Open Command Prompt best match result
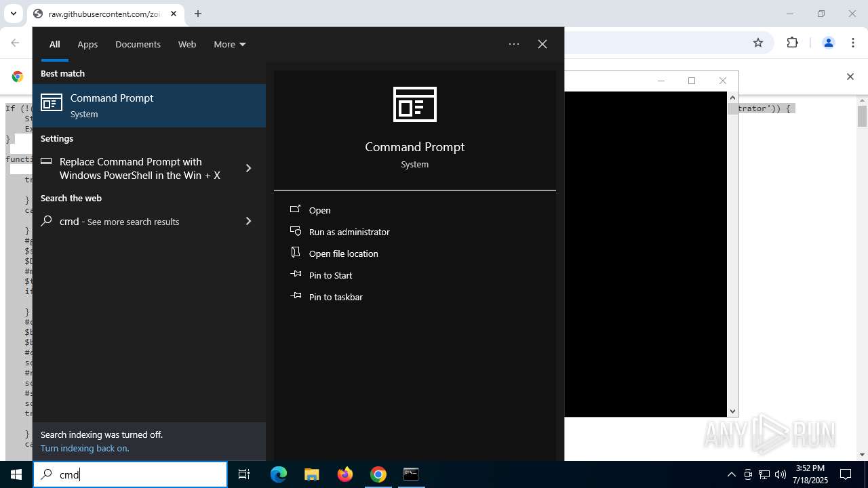This screenshot has width=868, height=488. point(149,106)
